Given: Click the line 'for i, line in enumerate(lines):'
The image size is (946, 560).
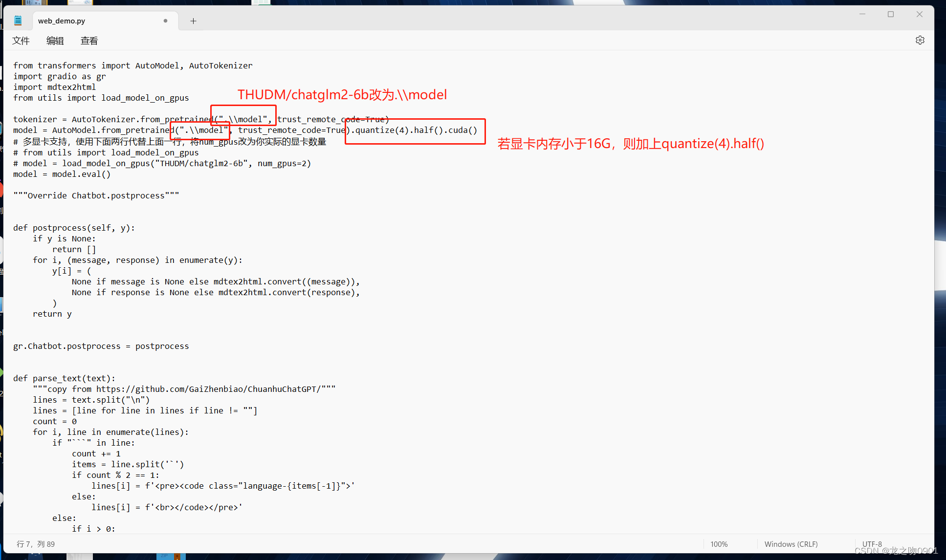Looking at the screenshot, I should 110,432.
